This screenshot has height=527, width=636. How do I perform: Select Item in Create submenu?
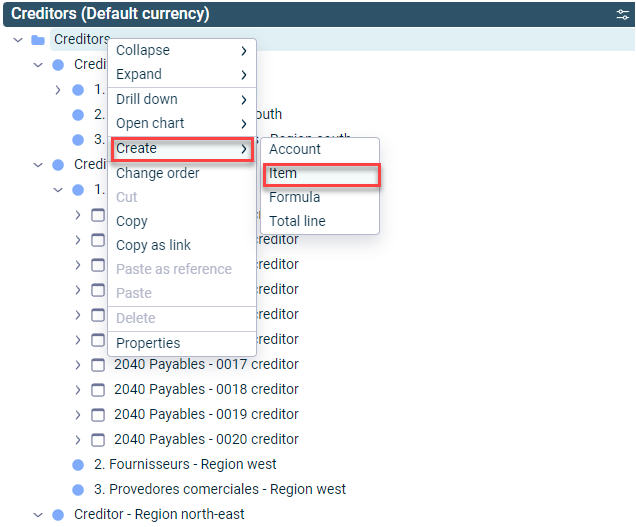pos(321,174)
